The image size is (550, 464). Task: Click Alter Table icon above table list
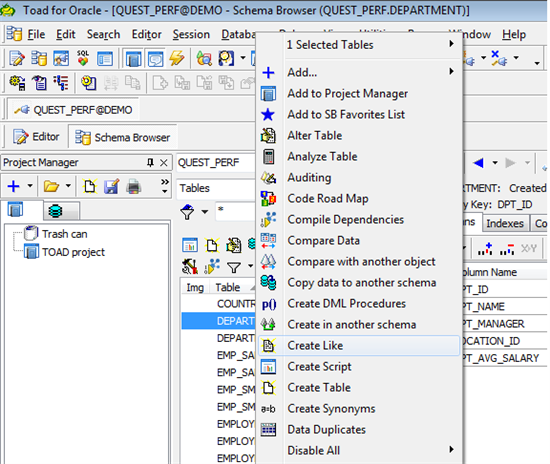[233, 245]
